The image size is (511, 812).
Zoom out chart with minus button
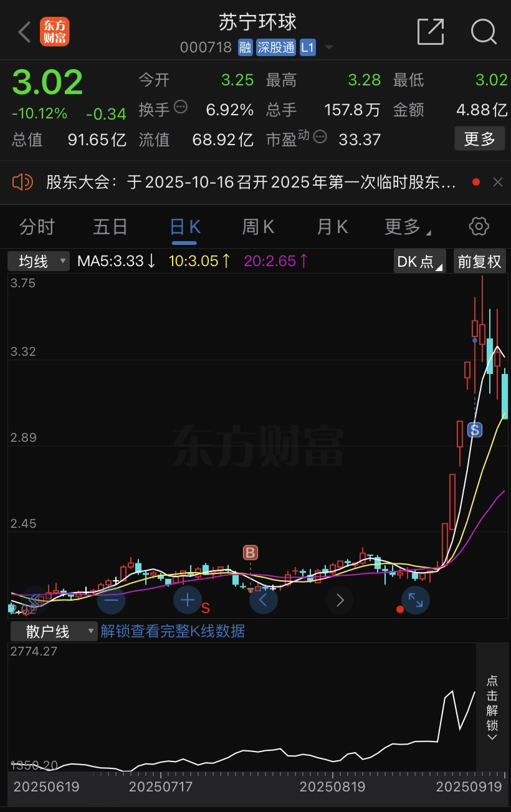[x=112, y=601]
